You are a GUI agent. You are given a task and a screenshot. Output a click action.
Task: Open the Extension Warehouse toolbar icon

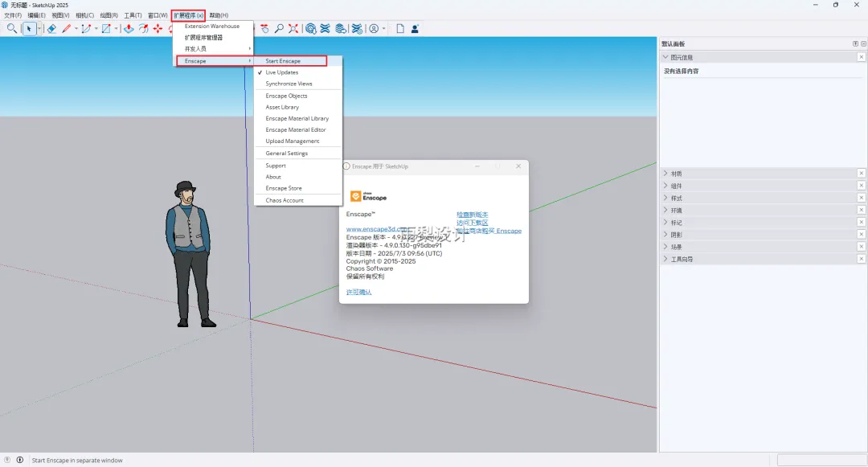(325, 28)
